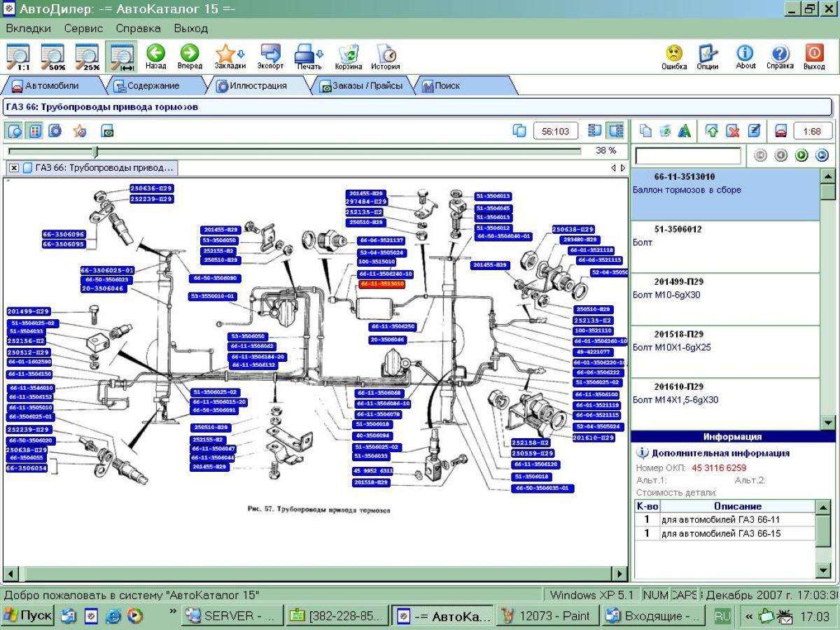Close the ГАЗ 66 illustration document tab
This screenshot has width=840, height=630.
click(x=14, y=168)
